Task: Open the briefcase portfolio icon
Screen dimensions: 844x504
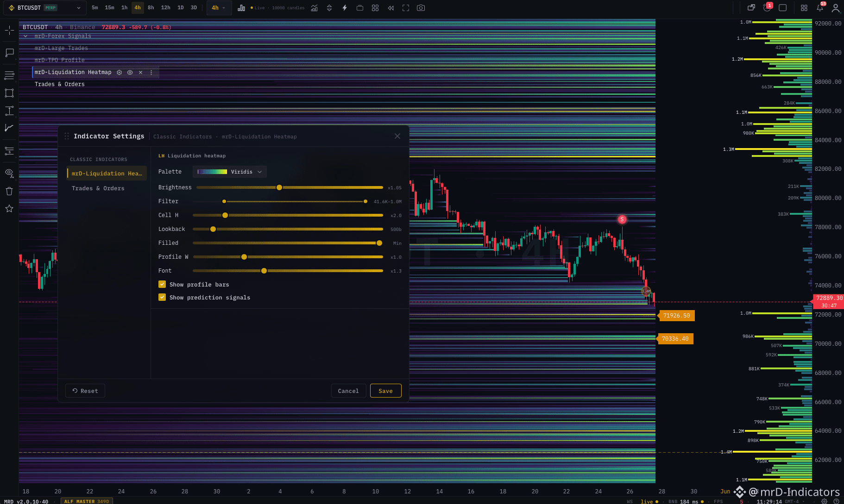Action: [360, 8]
